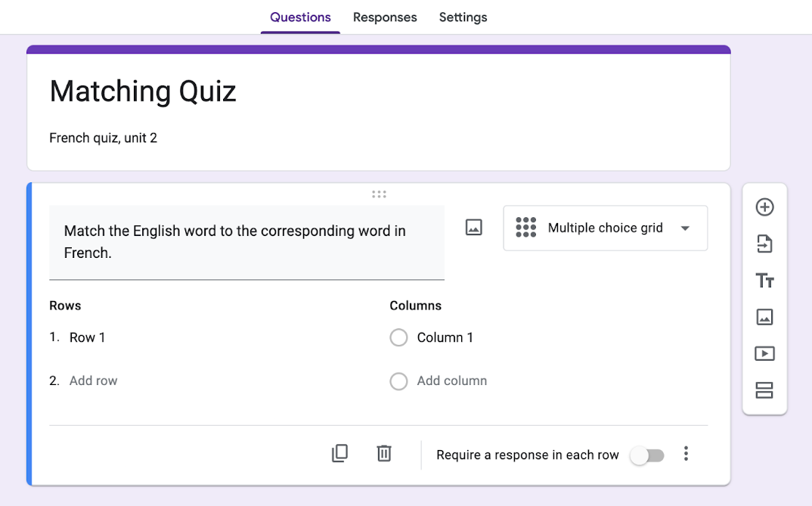Screen dimensions: 812x506
Task: Add a new section icon
Action: [x=764, y=390]
